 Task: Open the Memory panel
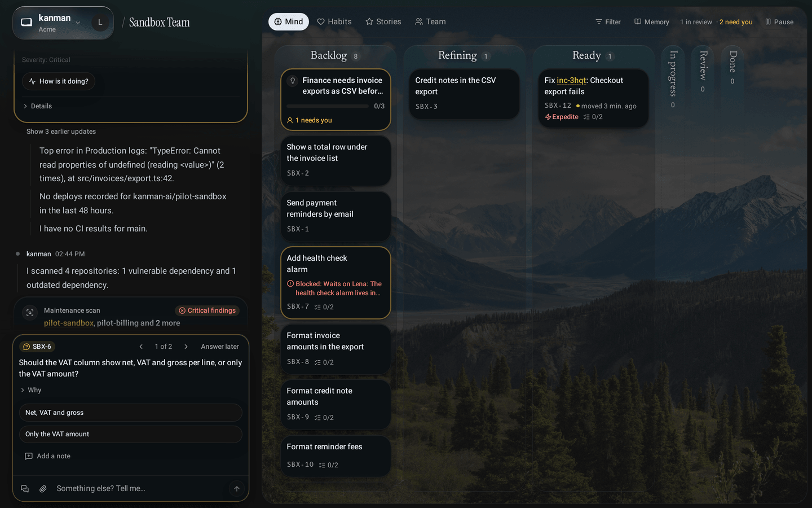coord(651,22)
